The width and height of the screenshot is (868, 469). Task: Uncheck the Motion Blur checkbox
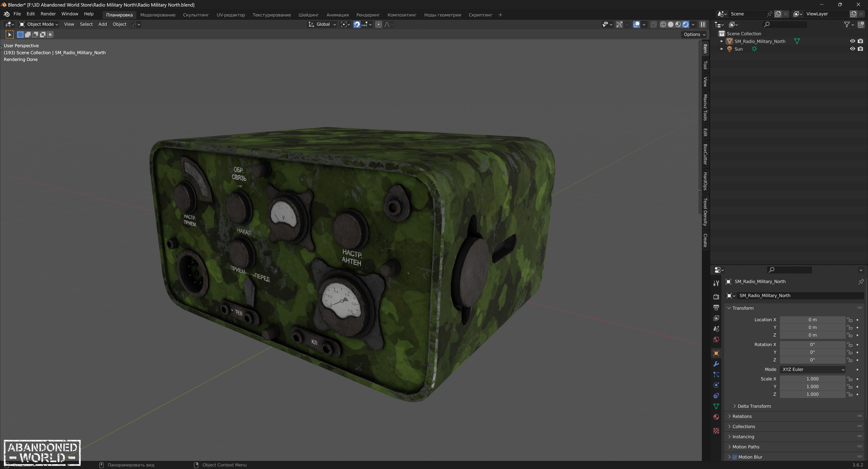[x=735, y=457]
